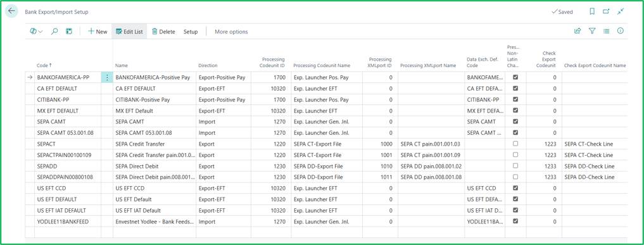Toggle Non-Latin checkbox for CITIBANK-PP row

pos(515,99)
